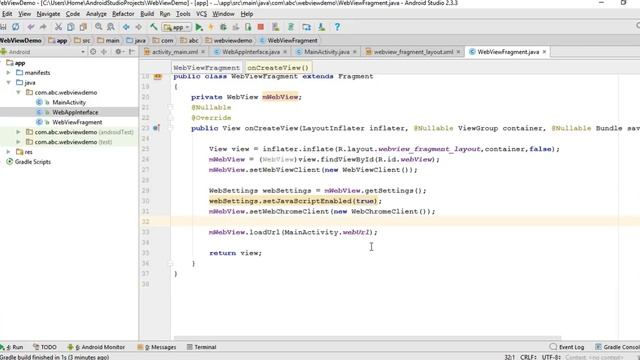
Task: Open the Analyze menu
Action: [x=96, y=14]
